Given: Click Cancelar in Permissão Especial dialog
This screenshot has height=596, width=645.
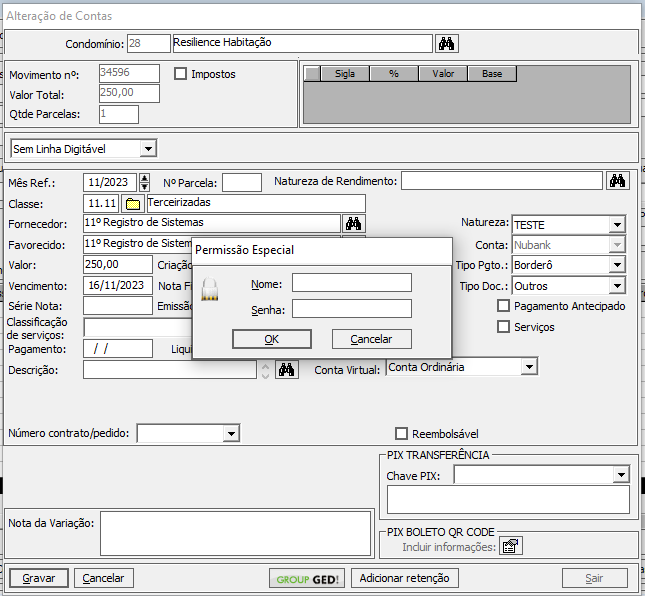Looking at the screenshot, I should point(371,339).
